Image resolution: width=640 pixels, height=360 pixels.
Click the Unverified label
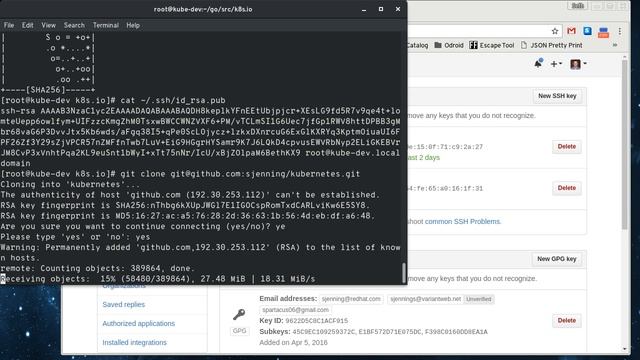point(479,299)
